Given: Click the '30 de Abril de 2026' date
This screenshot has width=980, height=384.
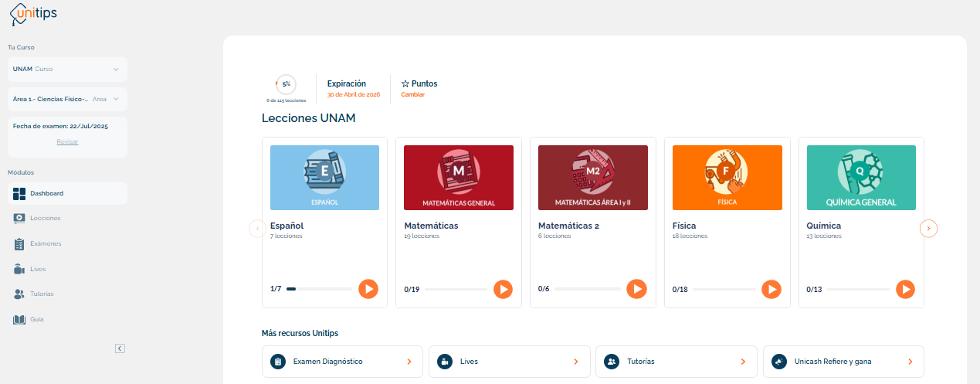Looking at the screenshot, I should [x=354, y=95].
